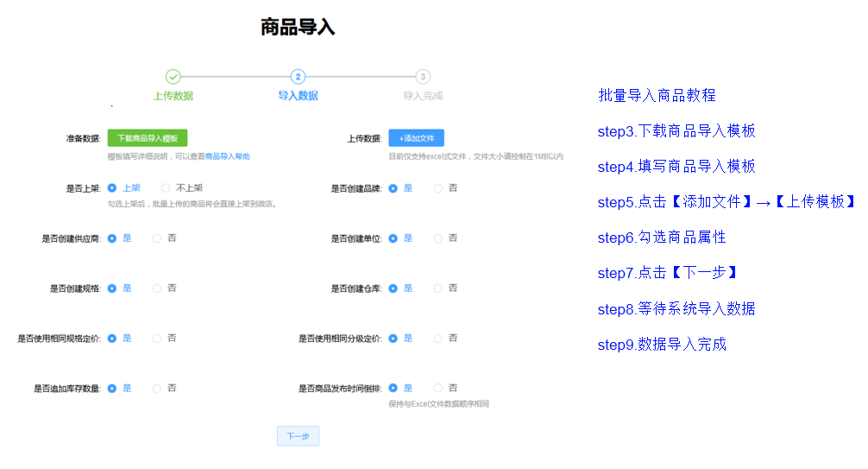
Task: Select 不上架 radio option
Action: click(x=166, y=188)
